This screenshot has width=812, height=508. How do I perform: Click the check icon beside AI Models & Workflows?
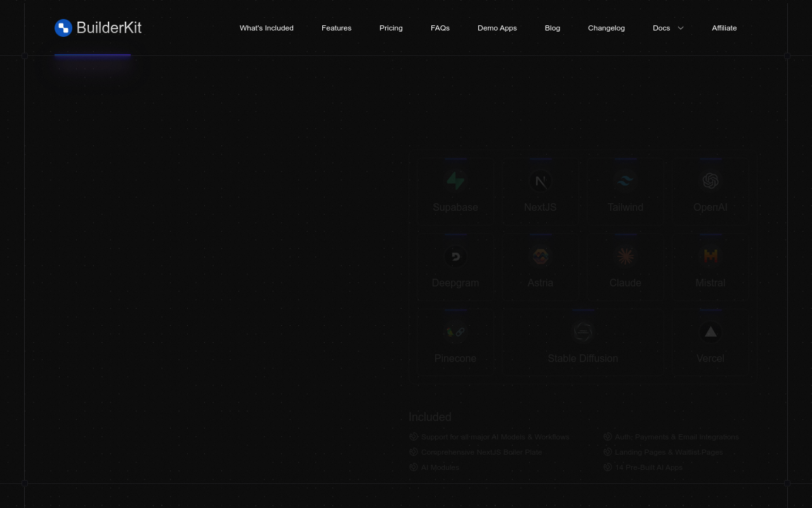414,437
